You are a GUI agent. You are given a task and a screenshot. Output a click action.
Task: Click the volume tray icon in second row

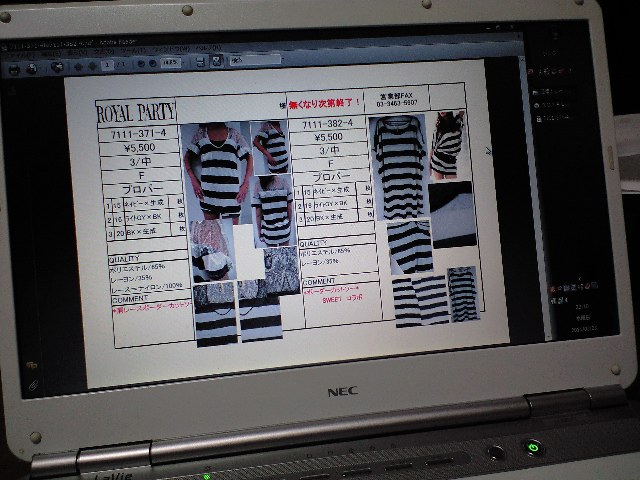click(566, 300)
